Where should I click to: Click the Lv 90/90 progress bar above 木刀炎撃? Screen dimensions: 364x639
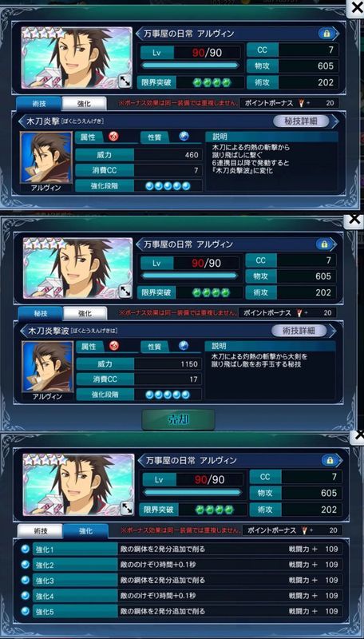tap(190, 65)
